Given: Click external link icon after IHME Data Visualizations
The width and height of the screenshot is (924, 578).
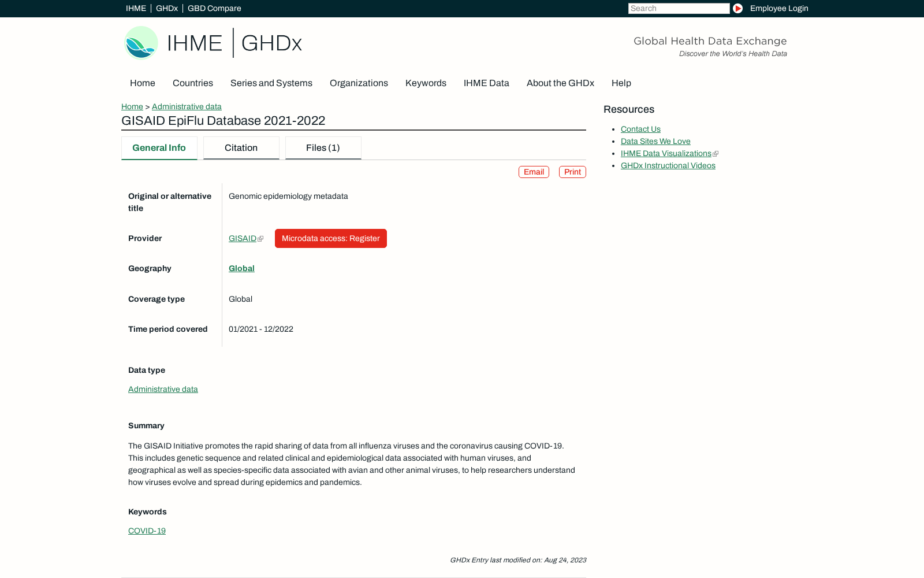Looking at the screenshot, I should coord(716,154).
